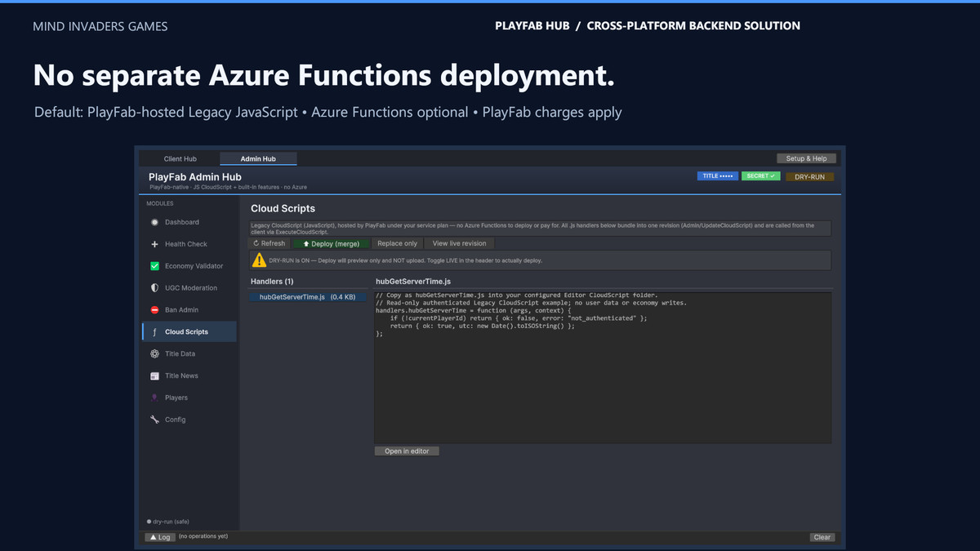Open Setup & Help
Screen dimensions: 980x551
click(806, 158)
